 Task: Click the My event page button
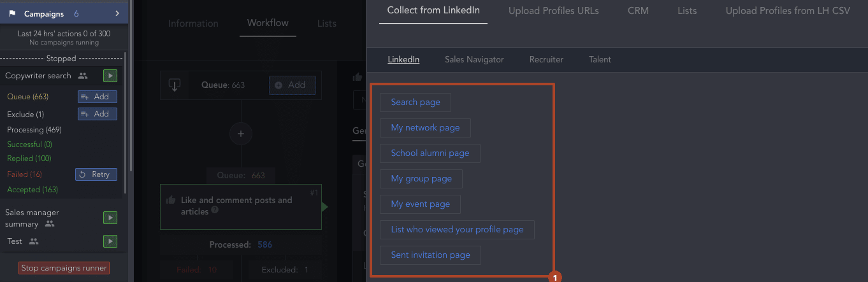point(420,204)
